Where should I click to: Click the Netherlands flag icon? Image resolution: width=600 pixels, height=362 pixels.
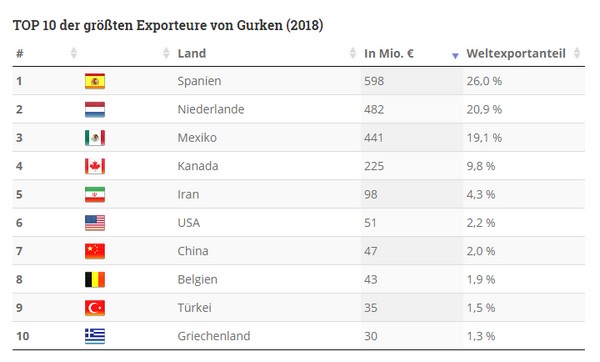[95, 109]
